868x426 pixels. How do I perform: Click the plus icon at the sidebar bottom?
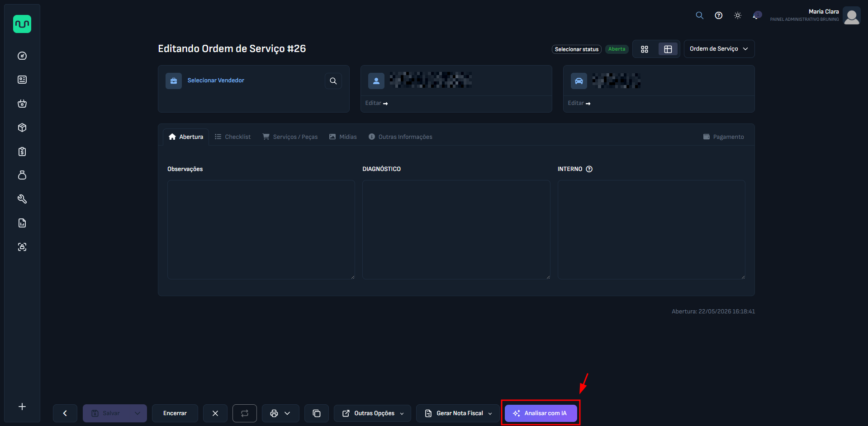[22, 407]
